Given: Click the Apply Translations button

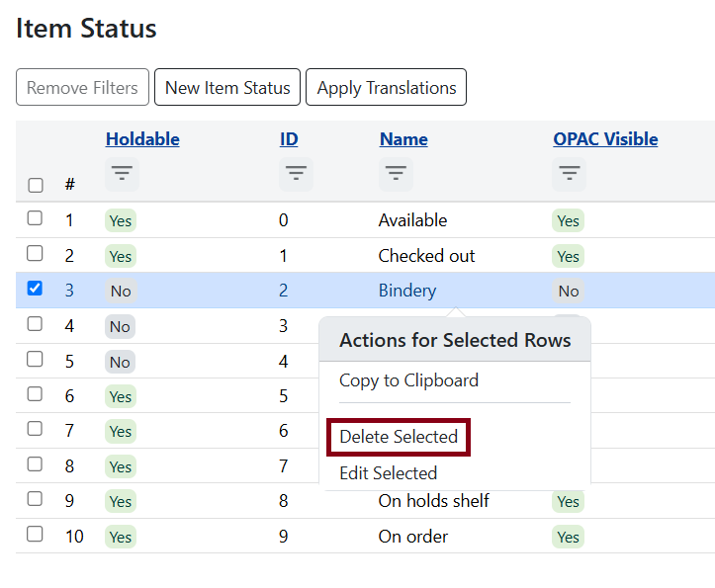Looking at the screenshot, I should click(387, 87).
